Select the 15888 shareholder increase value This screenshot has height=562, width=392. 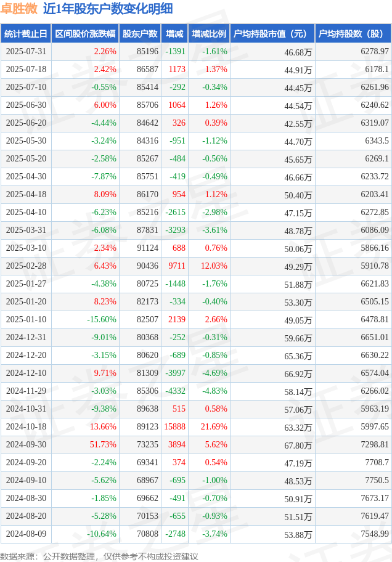(174, 426)
